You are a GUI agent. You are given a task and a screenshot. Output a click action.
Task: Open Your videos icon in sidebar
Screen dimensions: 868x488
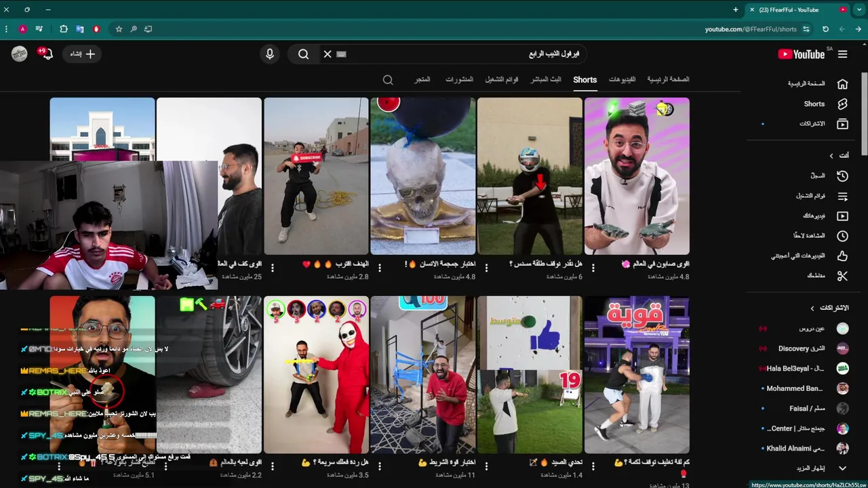point(842,216)
